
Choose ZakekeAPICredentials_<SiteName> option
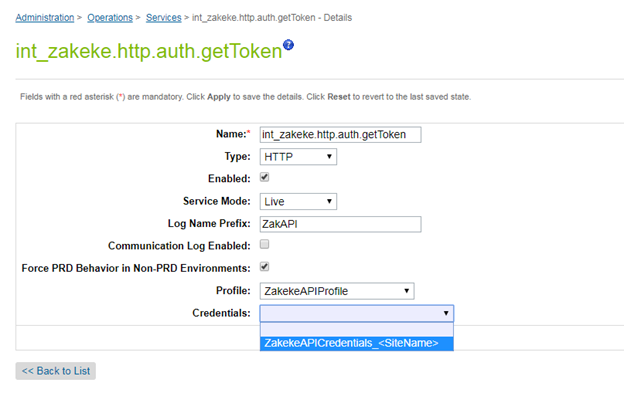tap(357, 344)
